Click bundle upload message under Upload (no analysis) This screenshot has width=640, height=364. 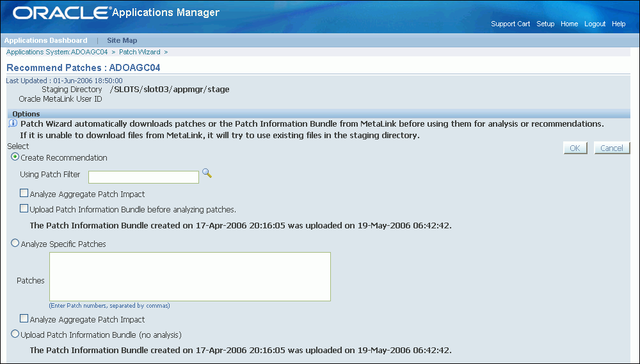[x=241, y=350]
